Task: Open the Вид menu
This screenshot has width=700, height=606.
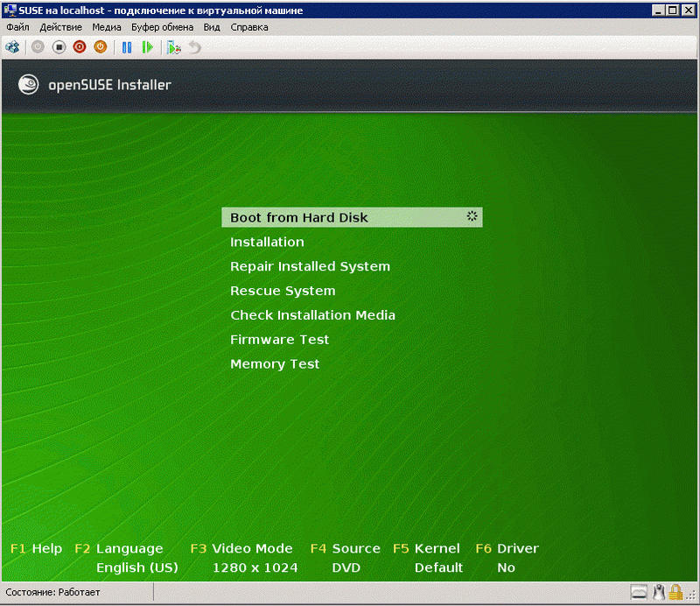Action: (x=212, y=27)
